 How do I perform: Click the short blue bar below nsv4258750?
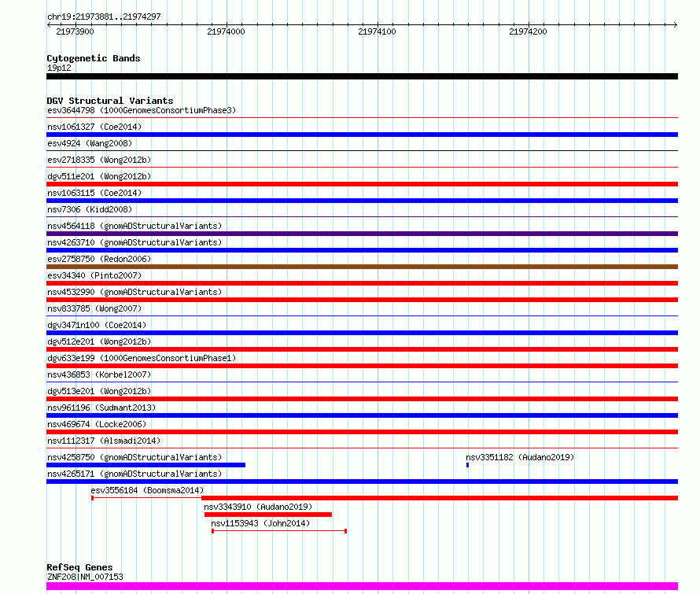pyautogui.click(x=146, y=465)
